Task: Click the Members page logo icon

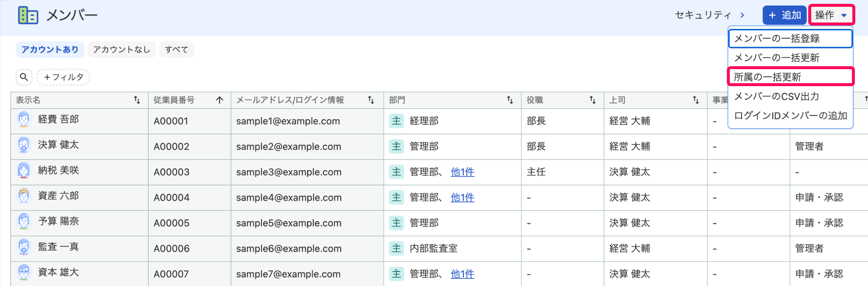Action: pos(28,15)
